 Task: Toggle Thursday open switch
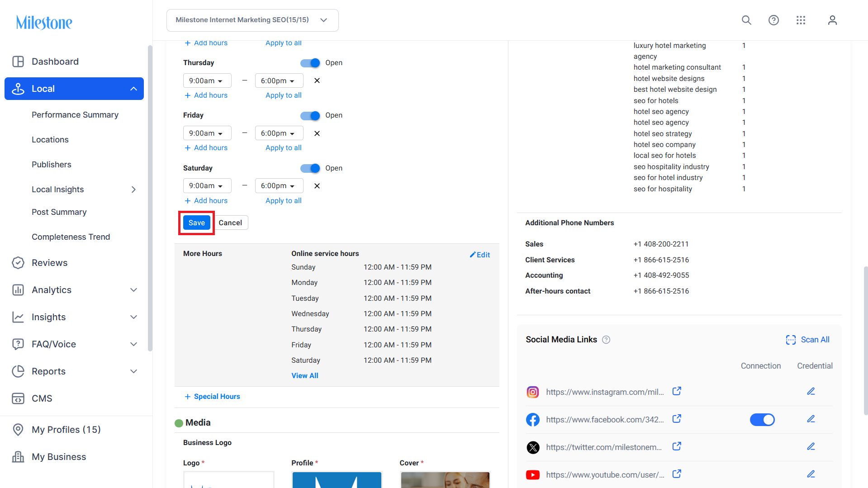pos(310,63)
